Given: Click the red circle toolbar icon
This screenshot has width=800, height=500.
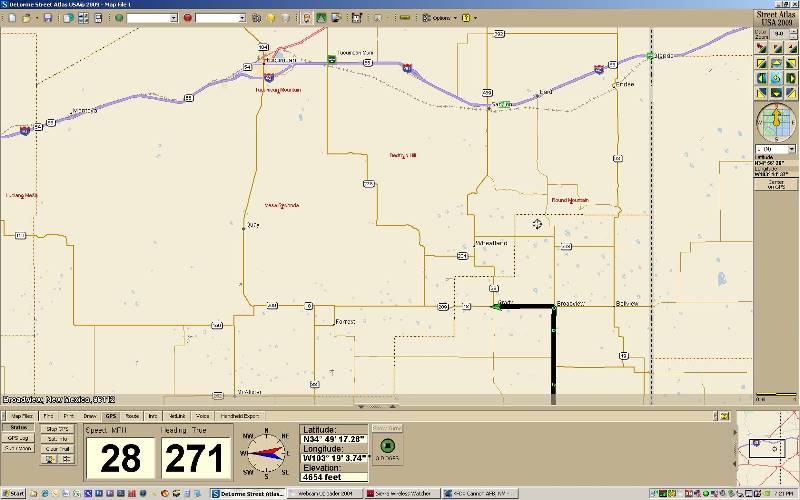Looking at the screenshot, I should pos(187,18).
